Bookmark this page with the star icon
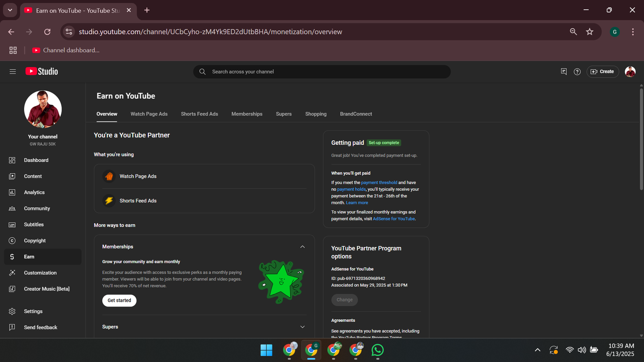The height and width of the screenshot is (362, 644). click(x=590, y=32)
